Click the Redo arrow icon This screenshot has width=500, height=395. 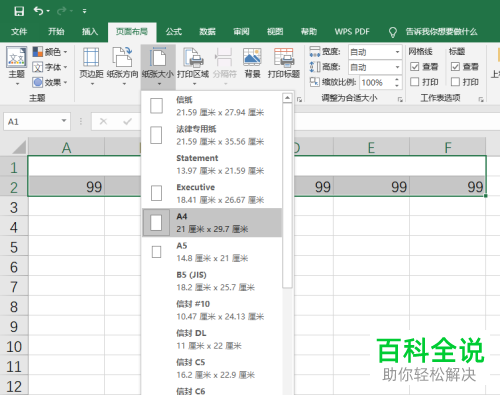click(61, 11)
